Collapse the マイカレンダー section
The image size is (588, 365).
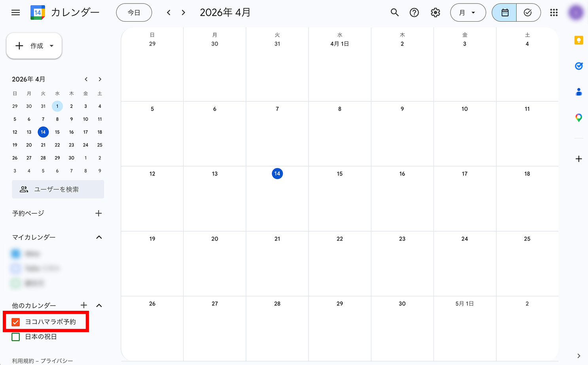99,237
